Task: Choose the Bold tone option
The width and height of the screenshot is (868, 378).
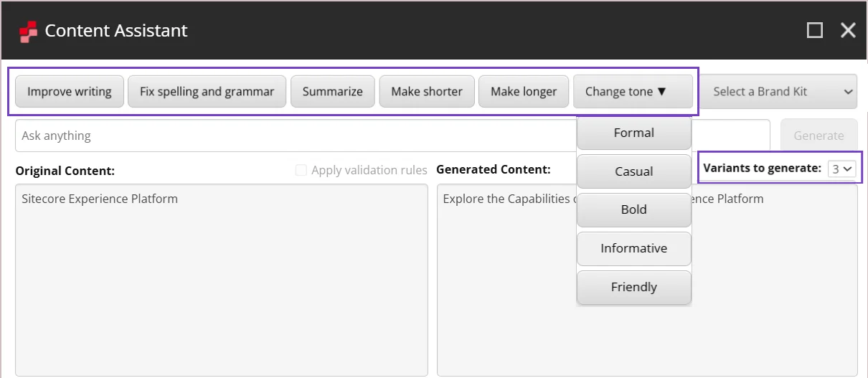Action: (x=634, y=209)
